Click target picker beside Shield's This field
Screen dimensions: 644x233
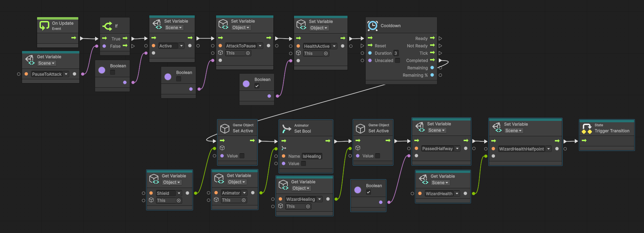(x=179, y=201)
